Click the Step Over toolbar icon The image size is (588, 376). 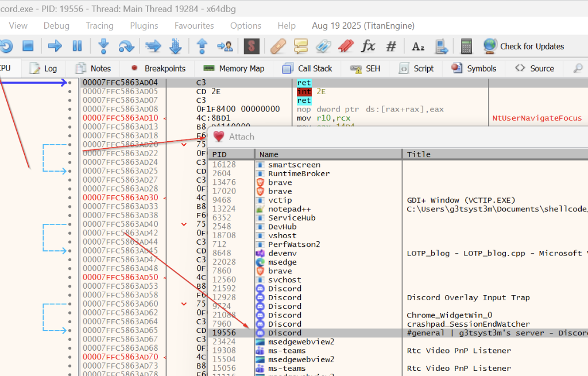[x=126, y=46]
